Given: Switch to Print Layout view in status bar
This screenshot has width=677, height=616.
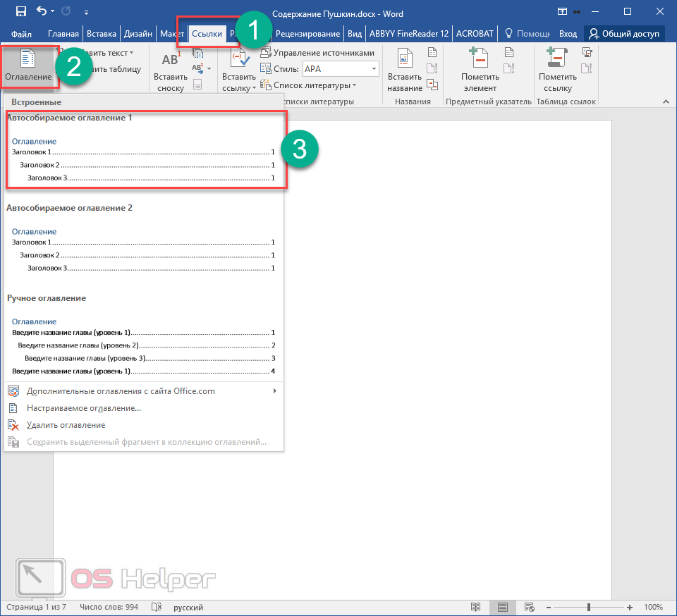Looking at the screenshot, I should coord(502,607).
